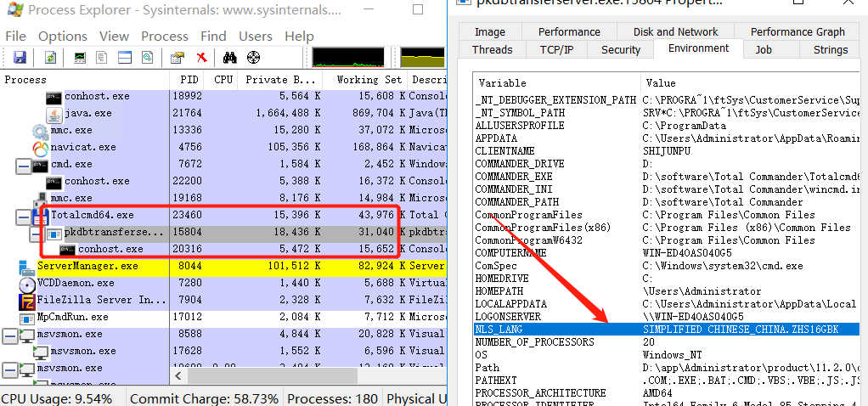Select the NLS_LANG environment variable row
The width and height of the screenshot is (868, 406).
(667, 330)
